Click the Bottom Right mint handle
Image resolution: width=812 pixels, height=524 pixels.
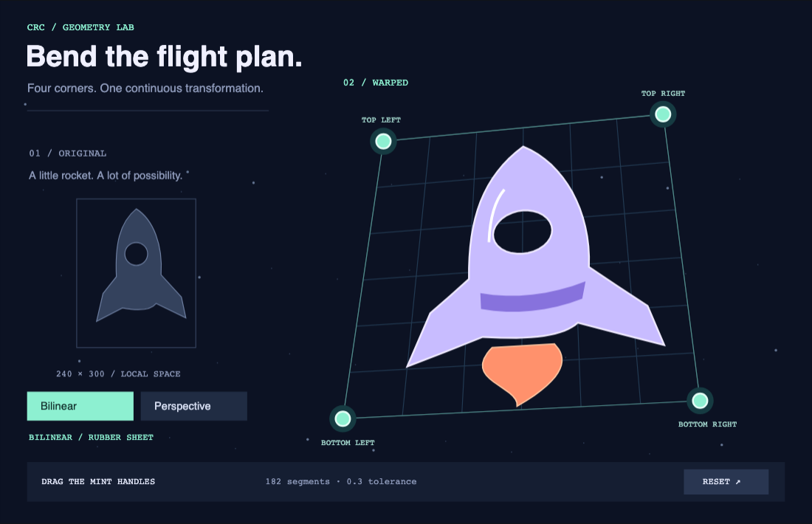[700, 401]
